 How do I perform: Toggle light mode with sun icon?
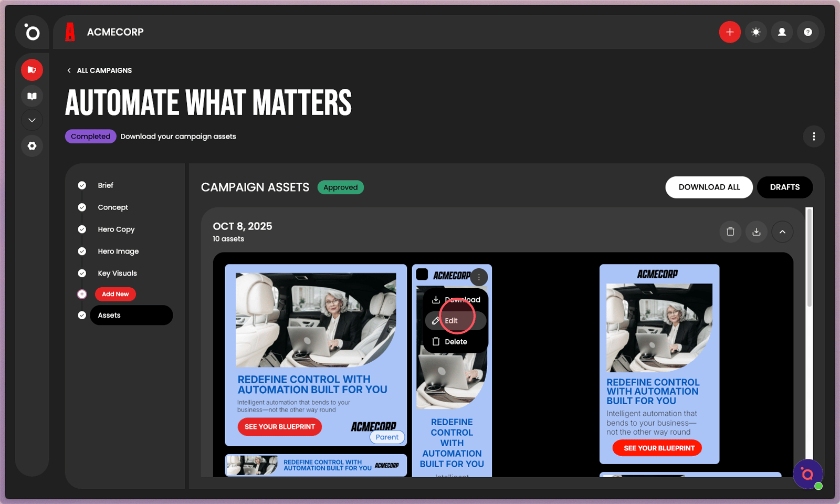click(x=756, y=32)
